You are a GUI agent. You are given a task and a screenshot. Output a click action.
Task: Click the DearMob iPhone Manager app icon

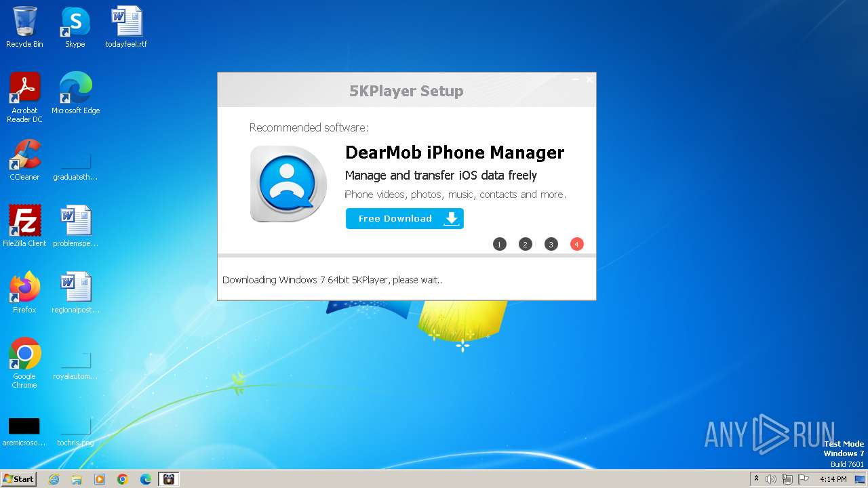point(288,184)
